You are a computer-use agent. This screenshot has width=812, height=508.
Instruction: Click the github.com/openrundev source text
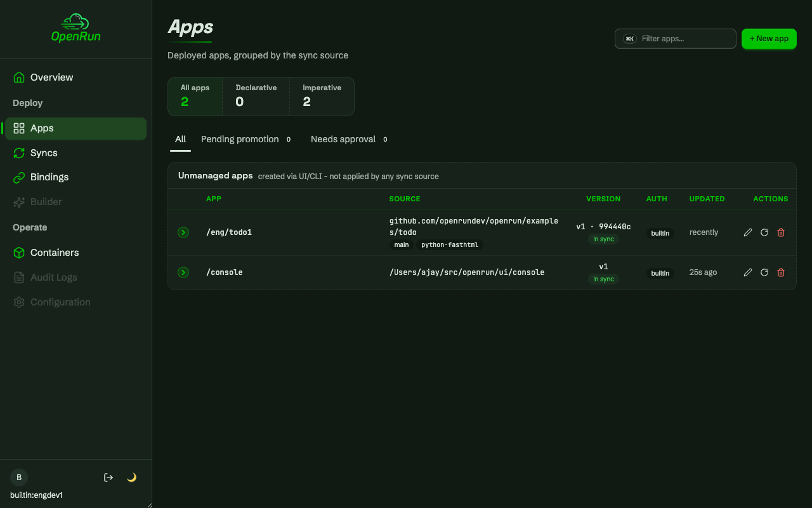[x=474, y=227]
